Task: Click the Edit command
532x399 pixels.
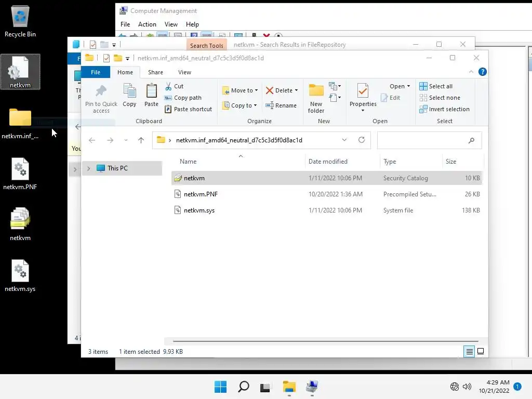Action: click(x=391, y=98)
